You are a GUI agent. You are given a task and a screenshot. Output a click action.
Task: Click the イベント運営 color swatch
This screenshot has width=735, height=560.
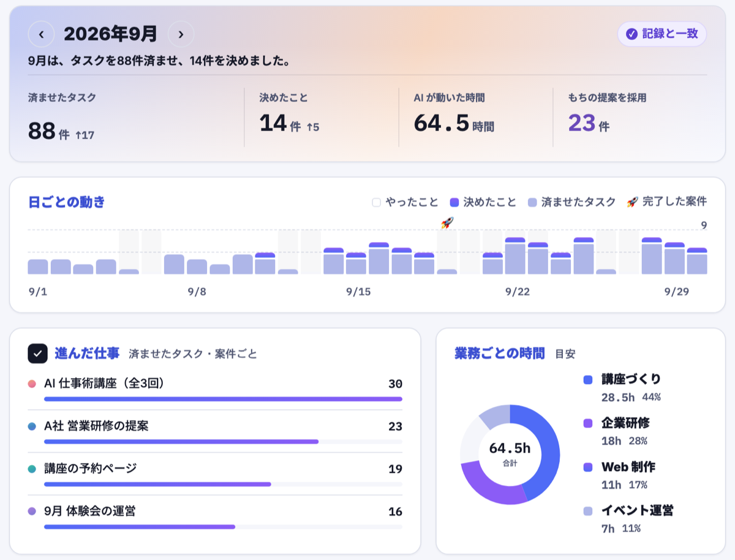(588, 512)
